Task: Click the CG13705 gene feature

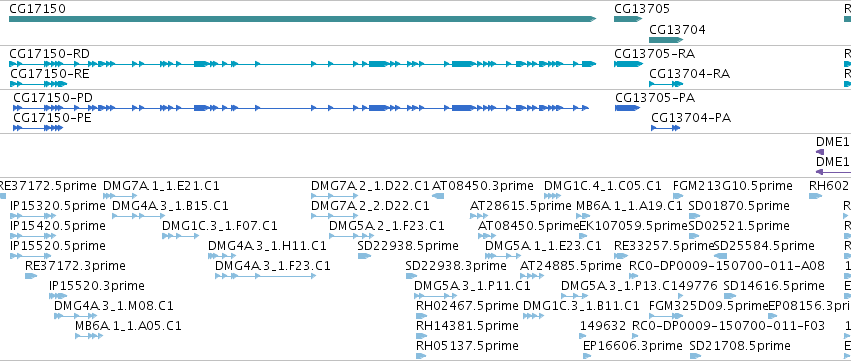Action: [x=628, y=19]
